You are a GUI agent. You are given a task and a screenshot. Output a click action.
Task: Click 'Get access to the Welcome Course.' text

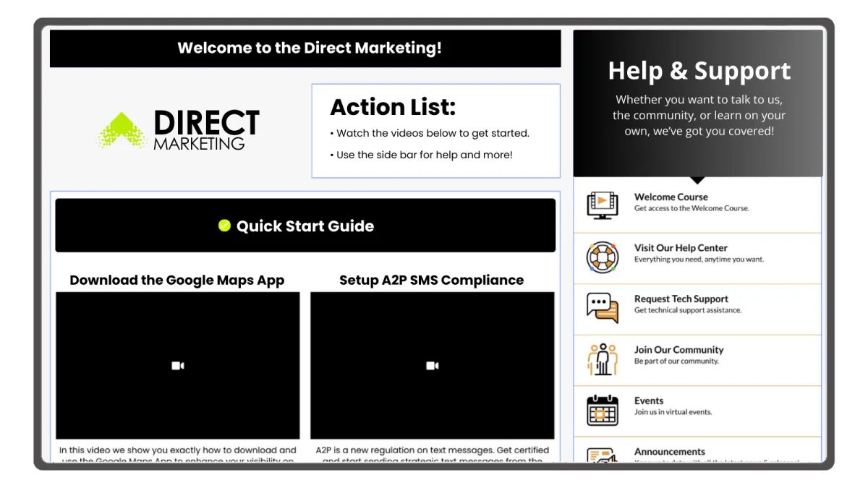(x=692, y=208)
